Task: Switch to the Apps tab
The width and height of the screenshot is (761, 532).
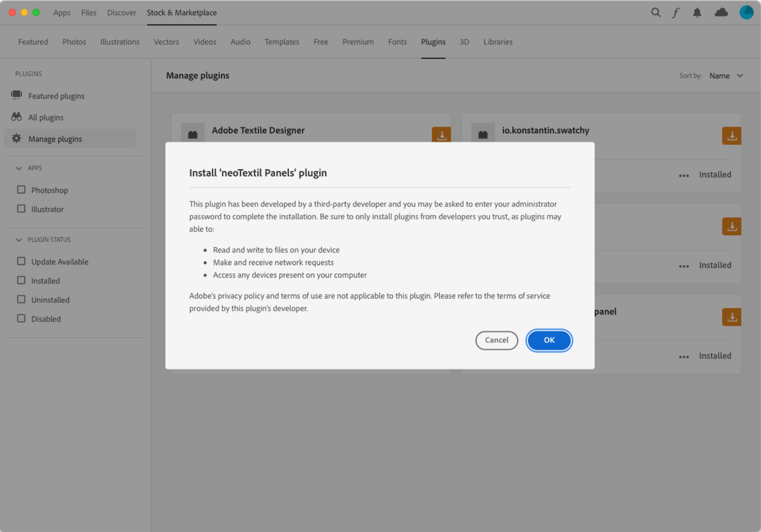Action: click(x=62, y=12)
